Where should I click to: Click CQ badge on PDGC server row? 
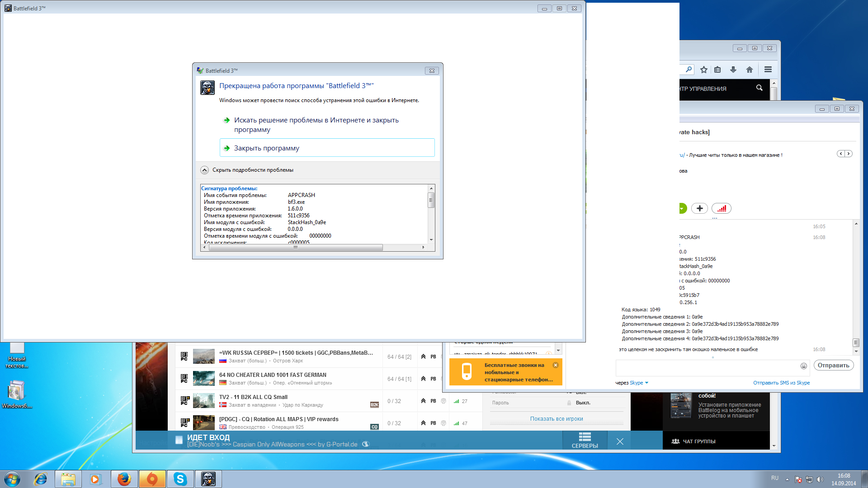[x=374, y=427]
